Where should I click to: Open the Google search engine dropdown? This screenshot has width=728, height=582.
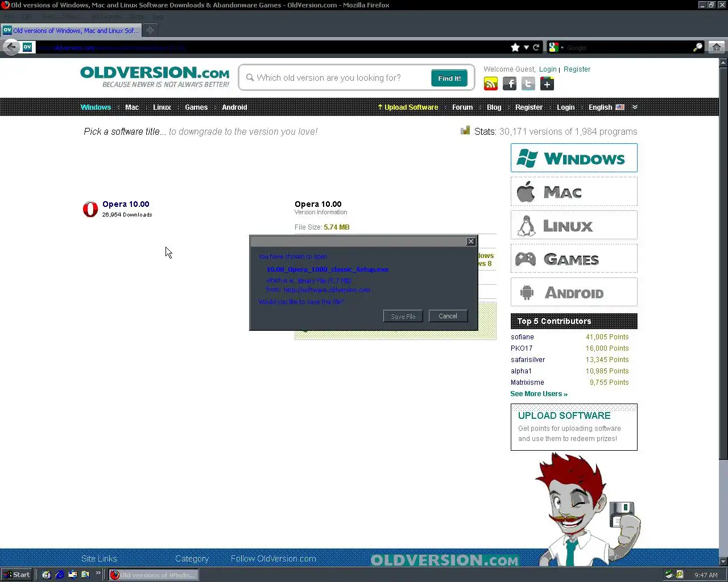tap(556, 48)
